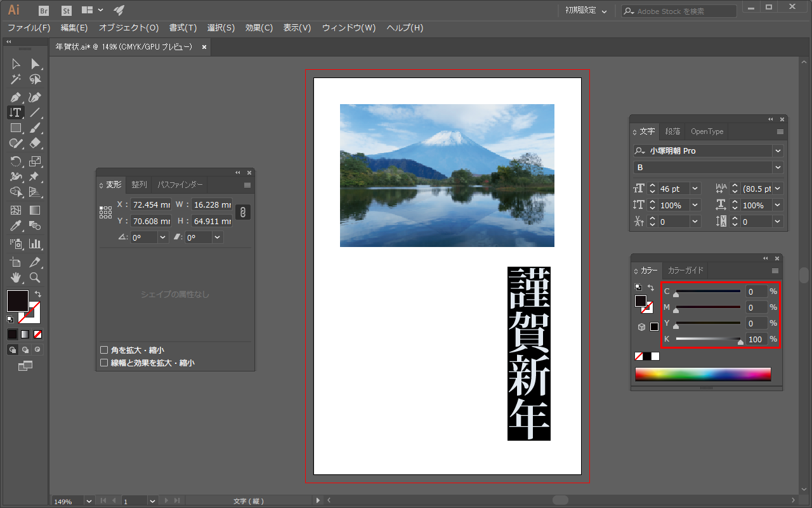Go to next artboard button
This screenshot has width=812, height=508.
click(x=167, y=501)
